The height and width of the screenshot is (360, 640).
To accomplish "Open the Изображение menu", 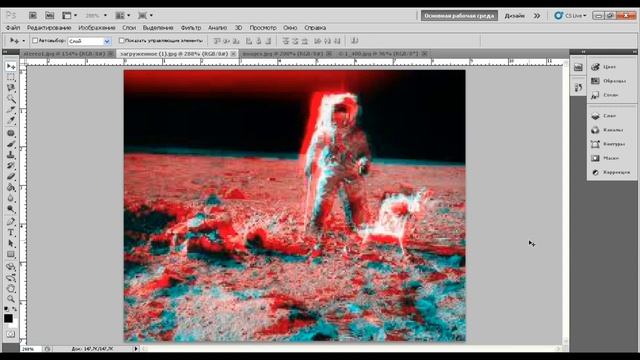I will [97, 28].
